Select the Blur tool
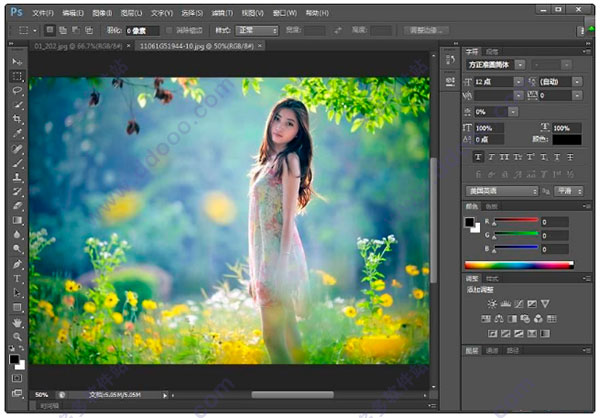Image resolution: width=600 pixels, height=418 pixels. click(x=17, y=234)
